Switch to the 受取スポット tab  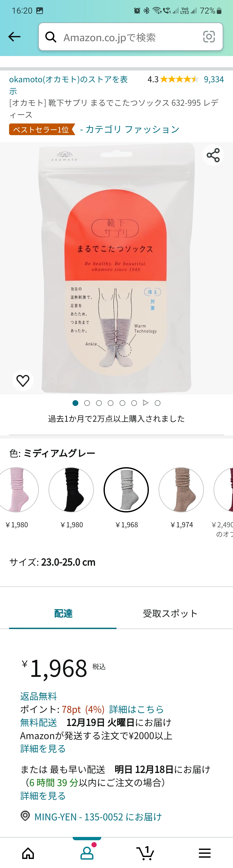[170, 613]
